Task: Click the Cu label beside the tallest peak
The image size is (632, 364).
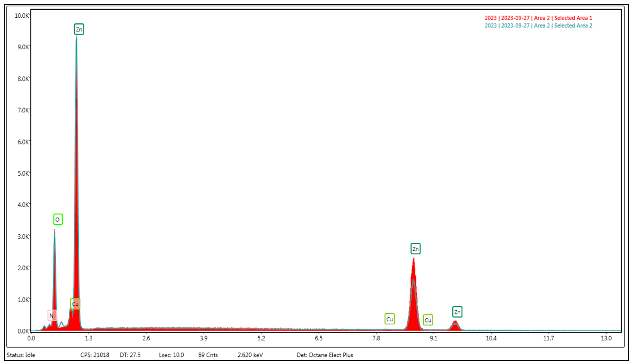Action: (75, 304)
